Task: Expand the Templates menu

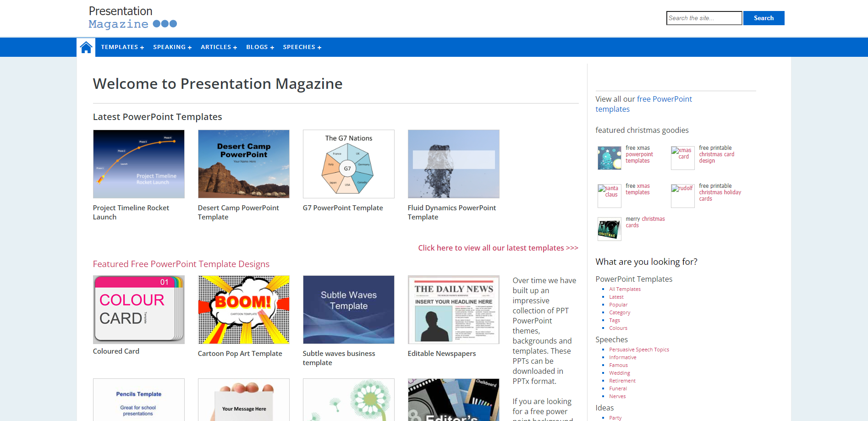Action: click(122, 47)
